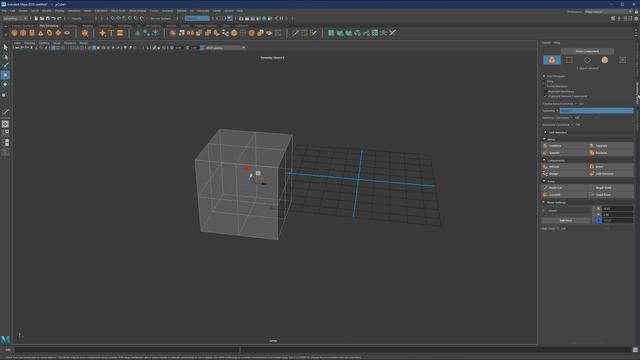Create a polygon cone from the shelf

(41, 33)
